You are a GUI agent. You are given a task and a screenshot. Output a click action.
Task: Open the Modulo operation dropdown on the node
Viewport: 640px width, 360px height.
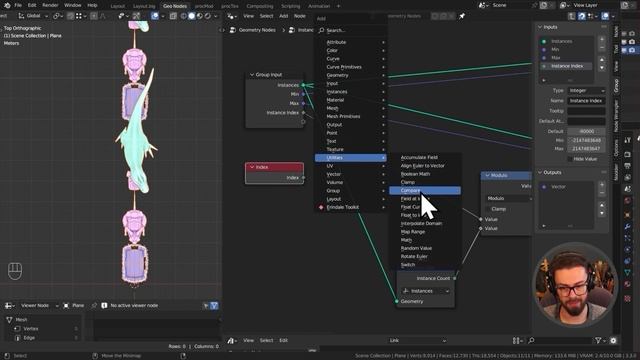(509, 198)
